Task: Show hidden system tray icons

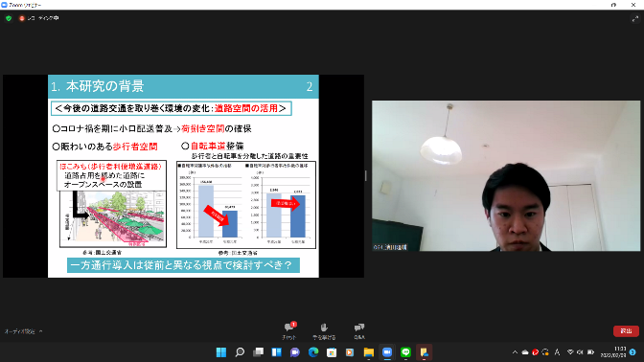Action: coord(515,352)
